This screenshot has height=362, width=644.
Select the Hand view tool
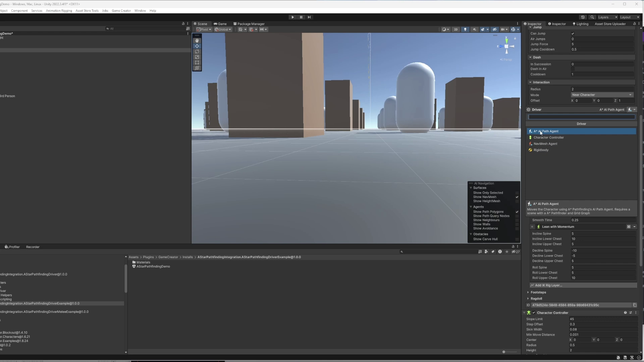197,41
